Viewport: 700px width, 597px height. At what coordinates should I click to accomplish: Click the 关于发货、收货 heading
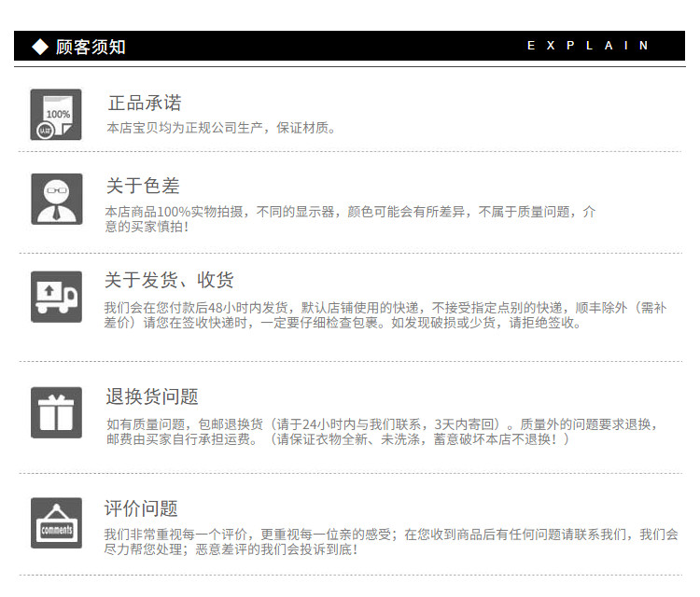click(169, 280)
